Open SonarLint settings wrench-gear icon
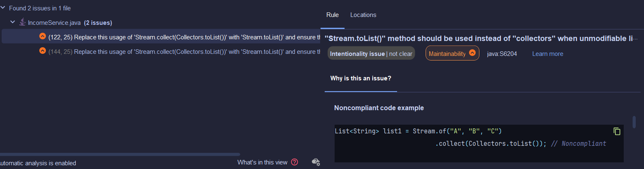Screen dimensions: 644x169 [x=316, y=162]
